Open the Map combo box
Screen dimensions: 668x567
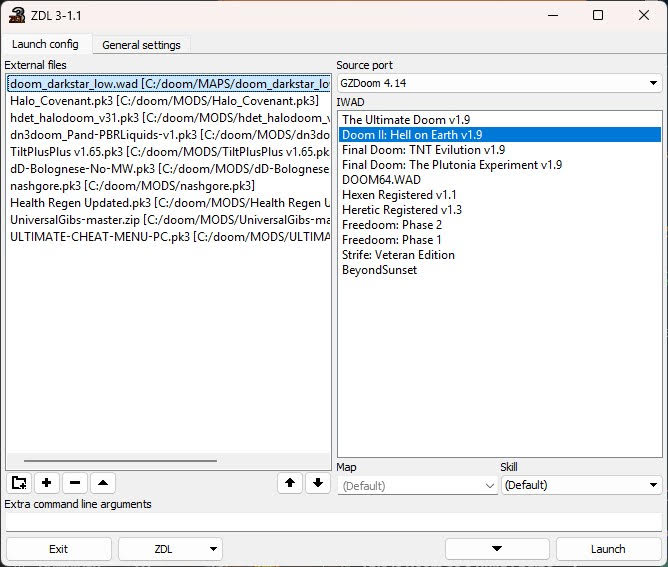pyautogui.click(x=417, y=485)
